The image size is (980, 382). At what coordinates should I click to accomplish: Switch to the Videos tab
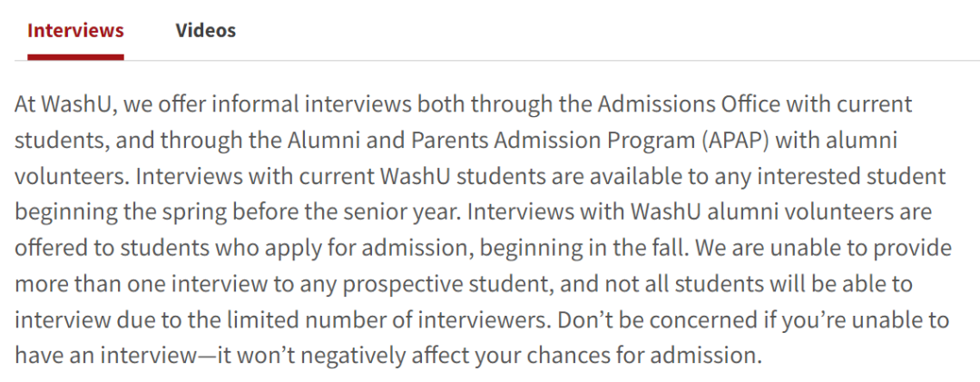(x=206, y=30)
